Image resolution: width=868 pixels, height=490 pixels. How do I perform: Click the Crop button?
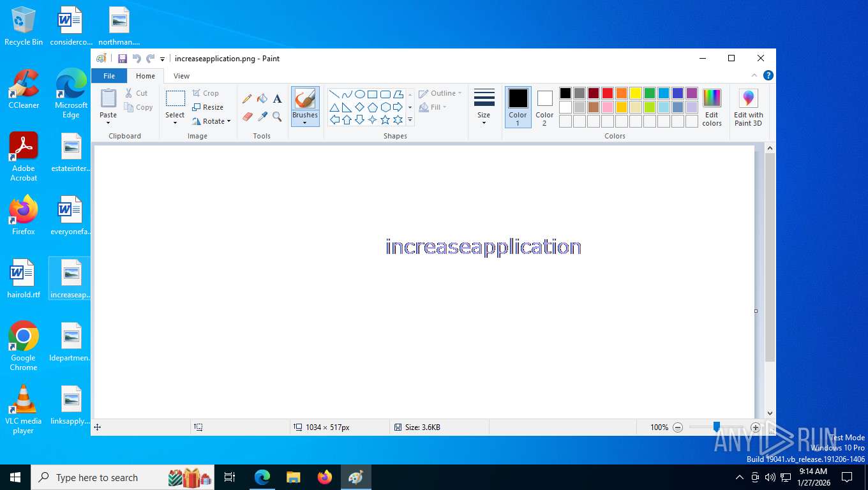tap(206, 93)
